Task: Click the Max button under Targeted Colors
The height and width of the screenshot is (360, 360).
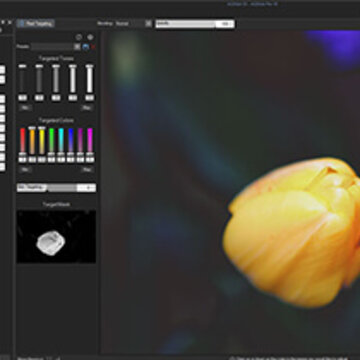Action: coord(87,170)
